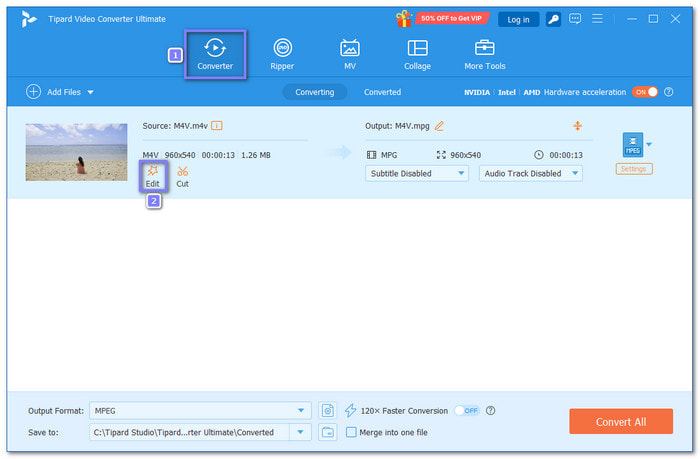Turn off Hardware acceleration switch
700x459 pixels.
coord(645,92)
